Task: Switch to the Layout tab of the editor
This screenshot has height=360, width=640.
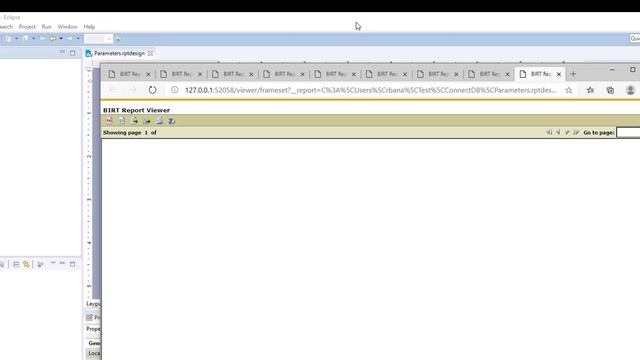Action: [93, 304]
